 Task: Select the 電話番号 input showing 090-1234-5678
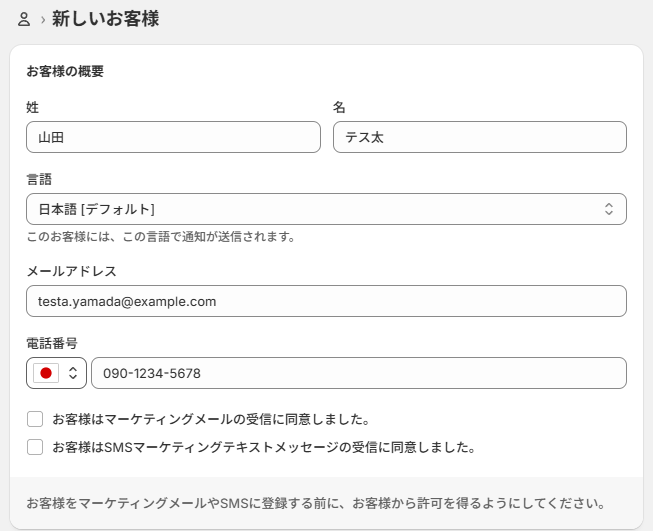tap(358, 373)
